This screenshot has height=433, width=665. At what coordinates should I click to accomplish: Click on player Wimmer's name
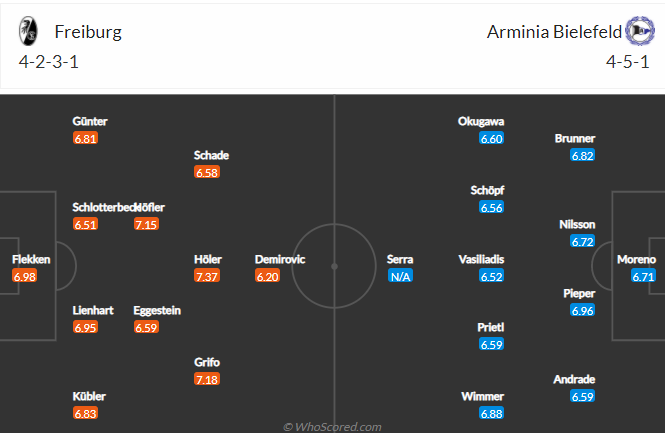pos(483,396)
